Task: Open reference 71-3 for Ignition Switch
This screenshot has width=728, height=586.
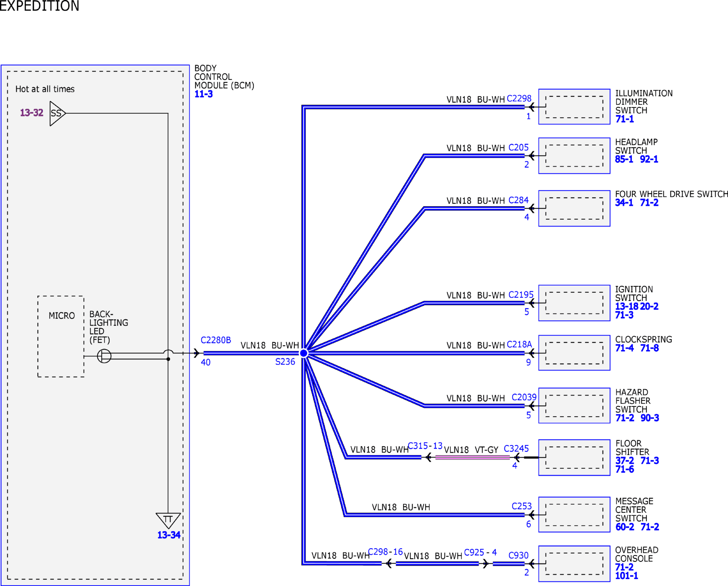Action: click(624, 315)
